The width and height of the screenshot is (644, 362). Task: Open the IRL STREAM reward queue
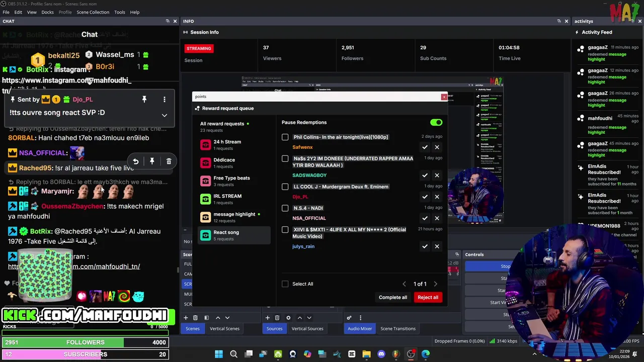point(234,199)
